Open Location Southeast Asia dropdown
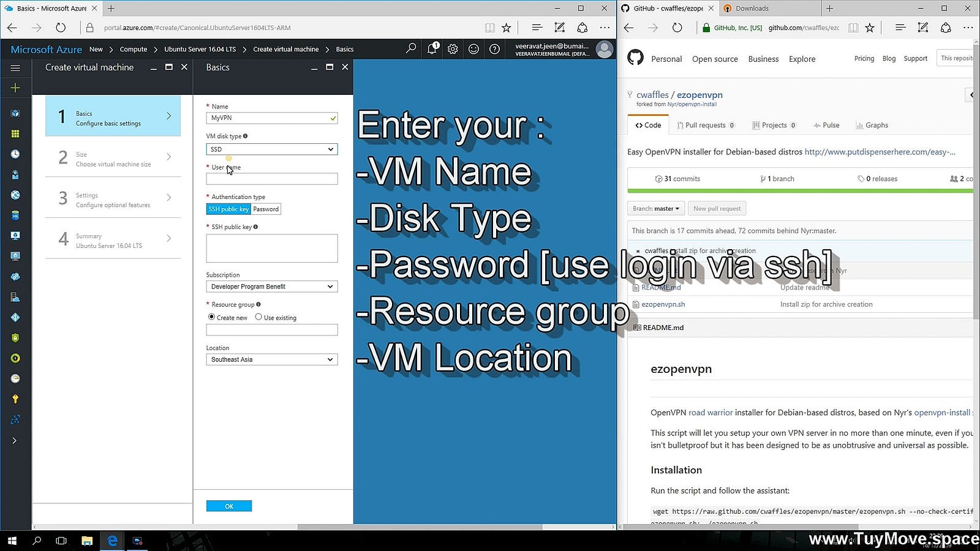980x551 pixels. click(x=272, y=359)
